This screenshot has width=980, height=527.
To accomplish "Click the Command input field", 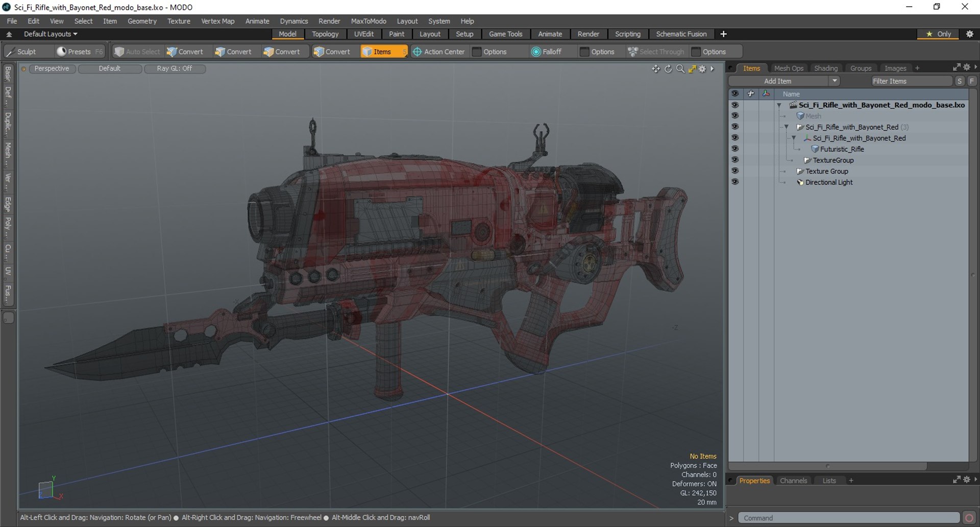I will (x=849, y=518).
